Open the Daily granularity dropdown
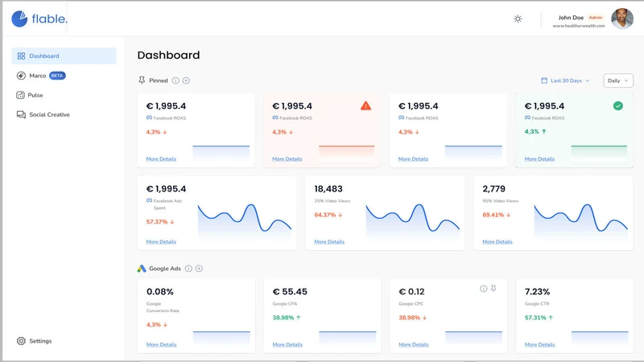This screenshot has height=362, width=644. (x=618, y=80)
